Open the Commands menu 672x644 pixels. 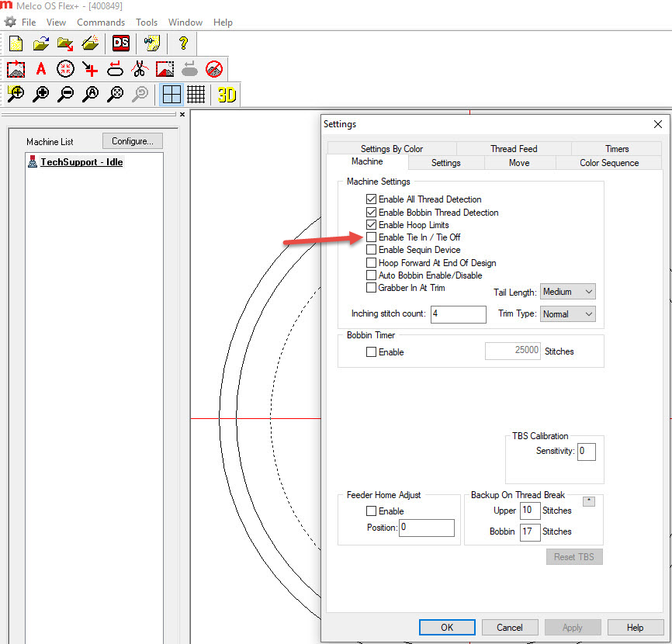pos(101,23)
